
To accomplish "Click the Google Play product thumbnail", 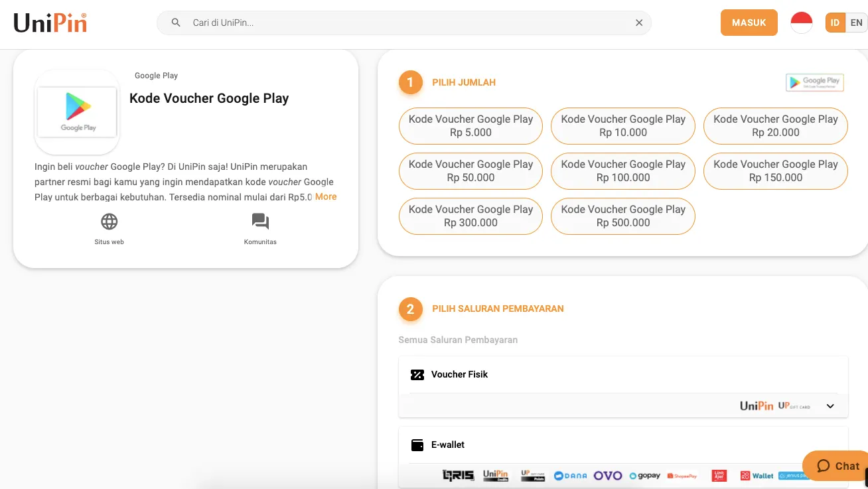I will click(77, 112).
